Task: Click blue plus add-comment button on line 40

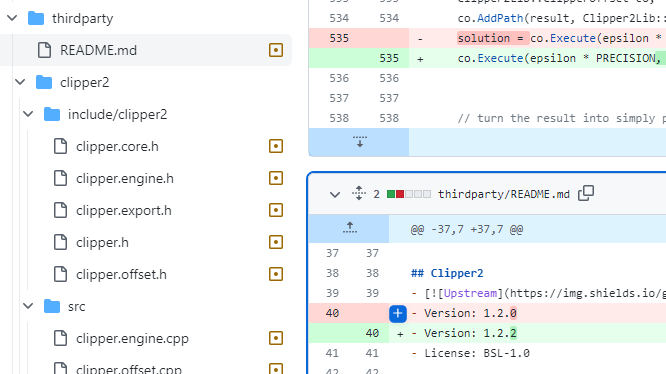Action: pos(398,313)
